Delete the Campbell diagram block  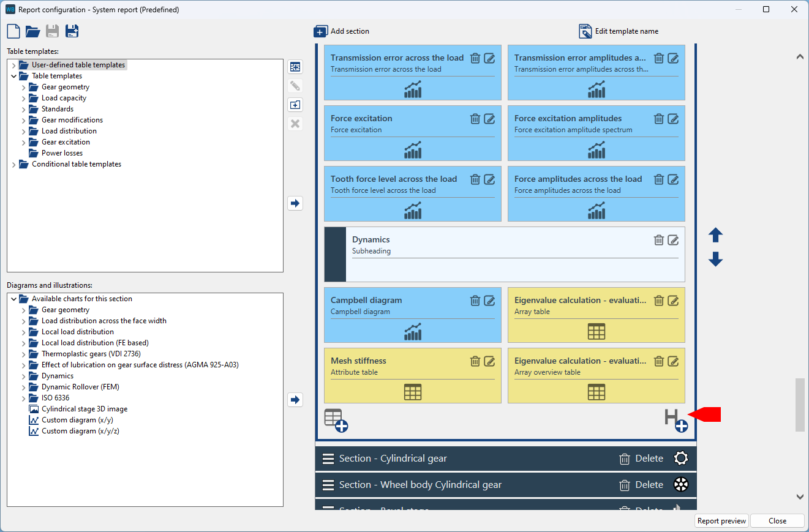pyautogui.click(x=475, y=301)
